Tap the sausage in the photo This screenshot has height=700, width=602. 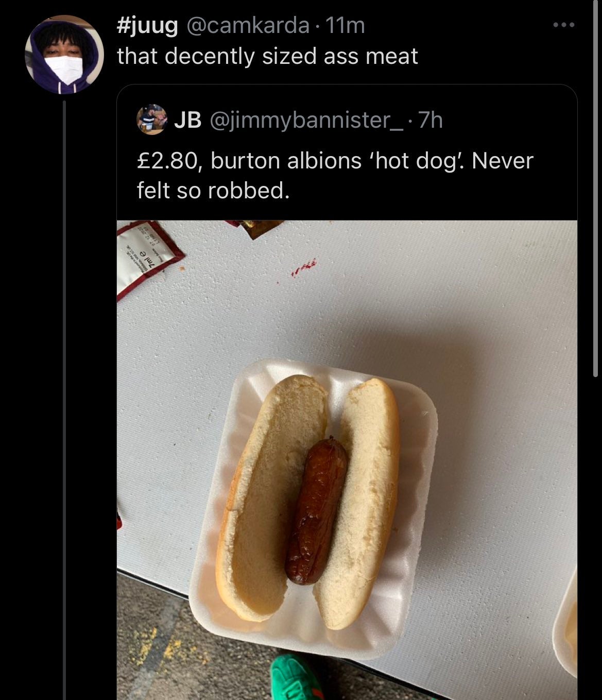[x=316, y=510]
